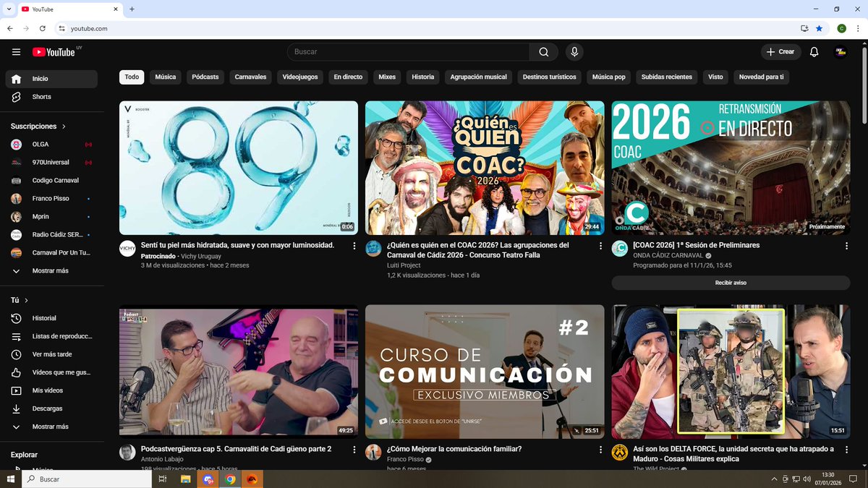Select the Música filter chip

(166, 77)
